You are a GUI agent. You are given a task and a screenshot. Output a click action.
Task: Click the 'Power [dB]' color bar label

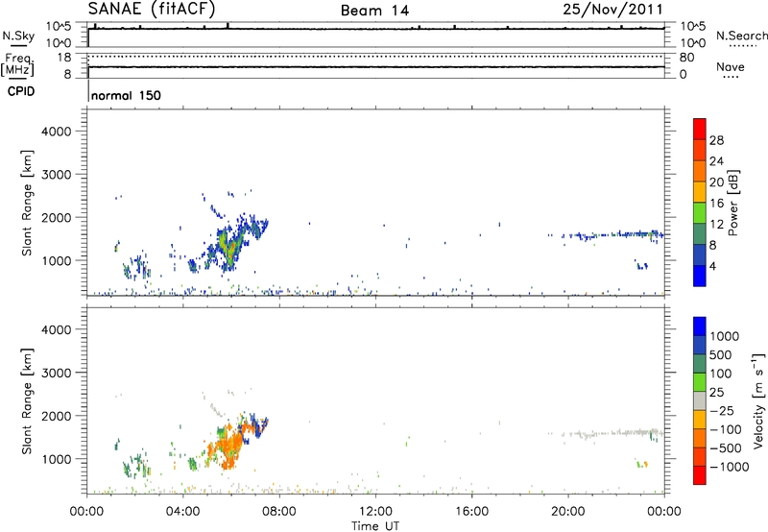pyautogui.click(x=733, y=203)
